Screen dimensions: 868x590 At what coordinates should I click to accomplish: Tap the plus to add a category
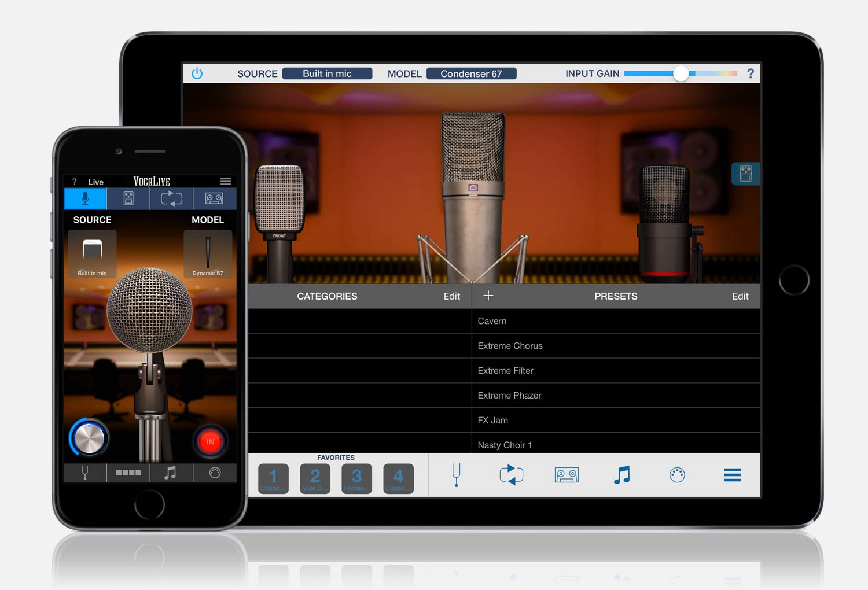[x=488, y=296]
